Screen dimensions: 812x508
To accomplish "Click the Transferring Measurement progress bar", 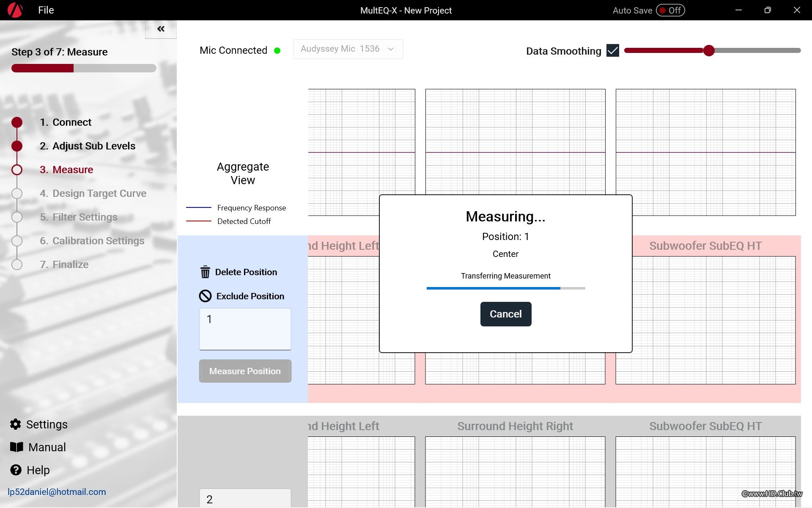I will coord(506,288).
